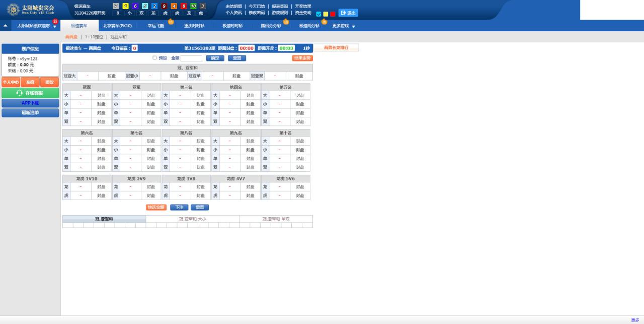Click the green number 10 result ball
This screenshot has width=644, height=324.
(x=193, y=6)
